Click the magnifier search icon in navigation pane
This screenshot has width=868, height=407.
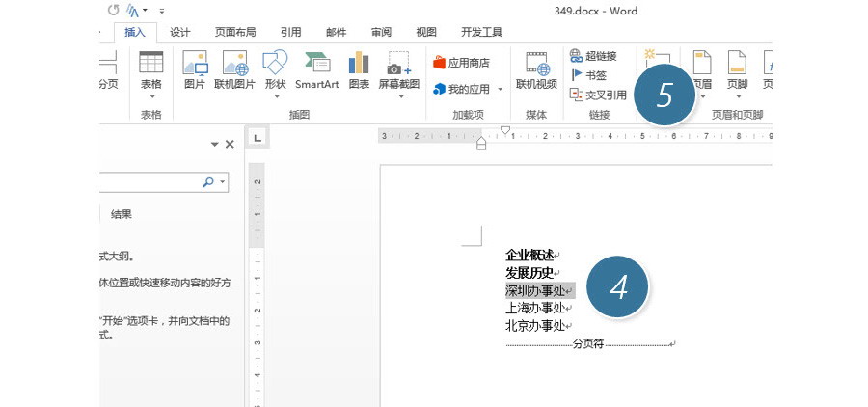[x=208, y=181]
